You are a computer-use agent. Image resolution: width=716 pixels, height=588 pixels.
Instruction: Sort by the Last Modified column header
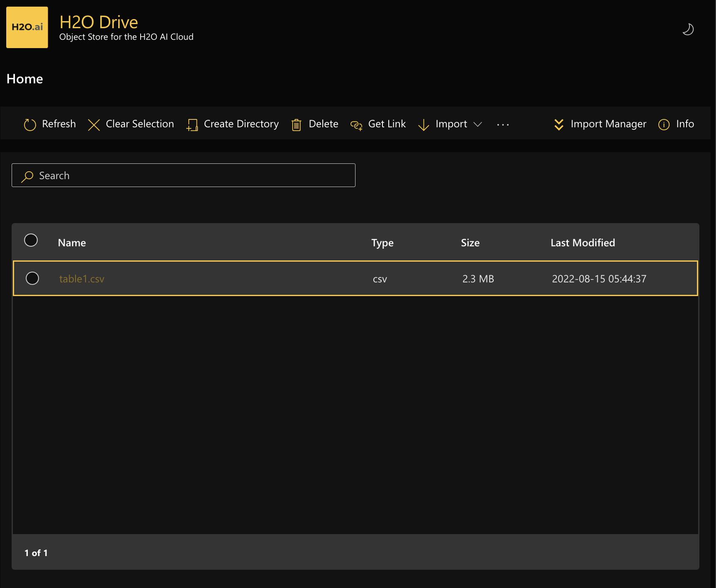pos(582,243)
